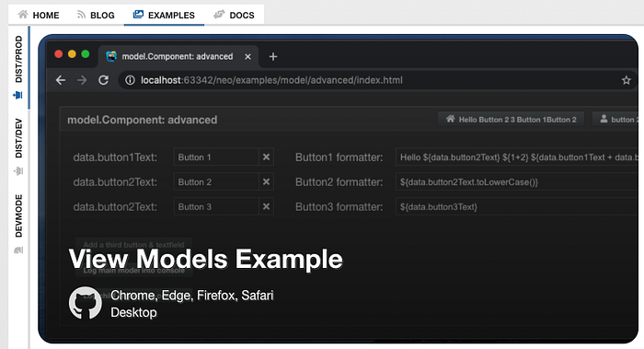The width and height of the screenshot is (644, 349).
Task: Click the Hello Button 2 3 button
Action: tap(511, 119)
